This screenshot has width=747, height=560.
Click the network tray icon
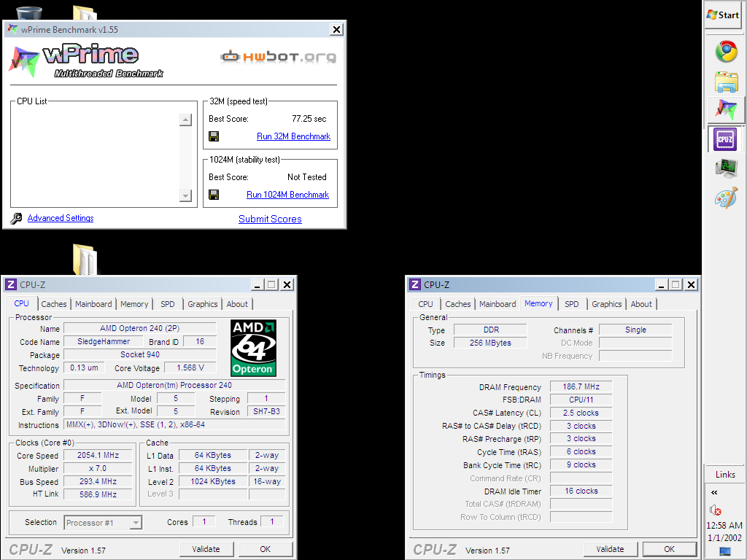[725, 551]
